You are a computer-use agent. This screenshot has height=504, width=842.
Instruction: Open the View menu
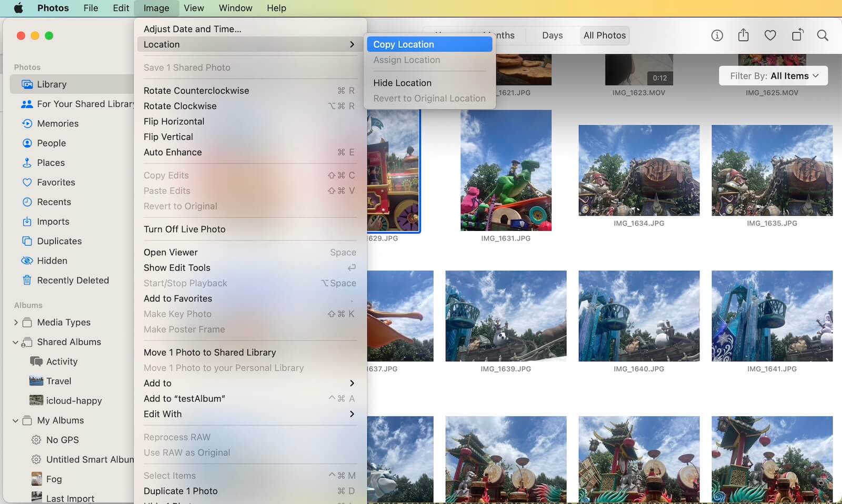[x=194, y=8]
